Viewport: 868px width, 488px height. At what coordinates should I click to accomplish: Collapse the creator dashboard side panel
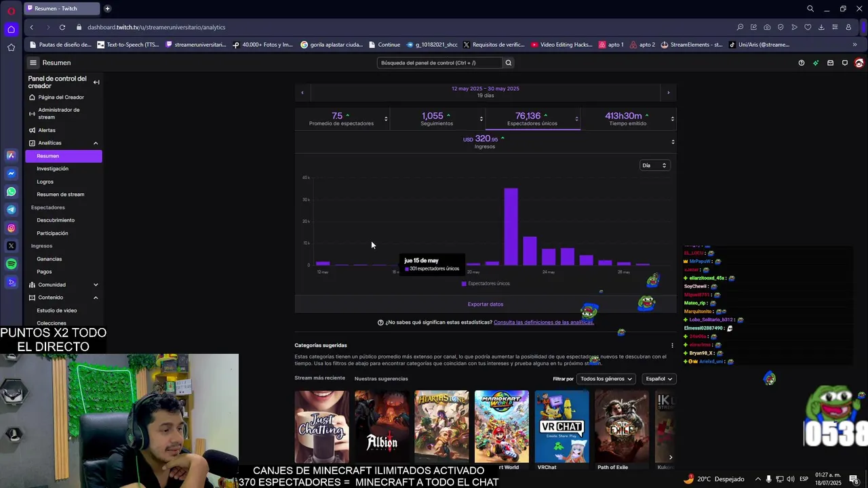point(96,82)
